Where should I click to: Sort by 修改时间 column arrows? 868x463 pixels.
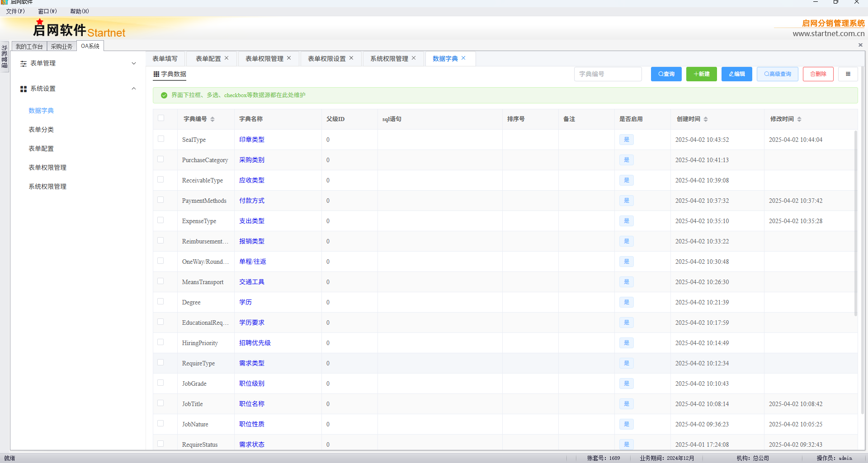(799, 119)
